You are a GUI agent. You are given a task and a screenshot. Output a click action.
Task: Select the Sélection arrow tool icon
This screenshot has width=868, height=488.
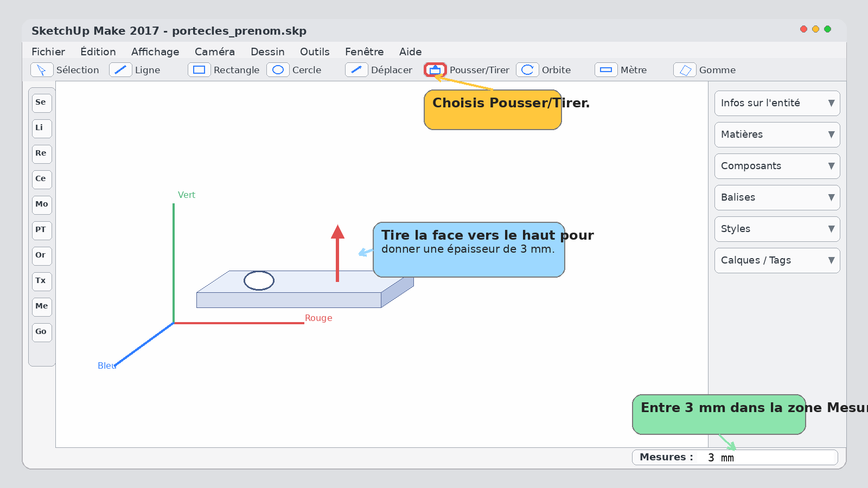tap(42, 70)
